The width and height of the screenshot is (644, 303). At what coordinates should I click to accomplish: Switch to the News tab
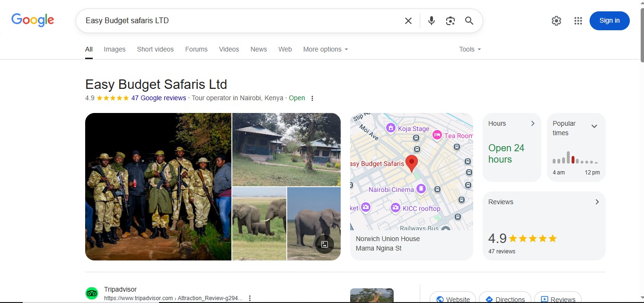[259, 49]
